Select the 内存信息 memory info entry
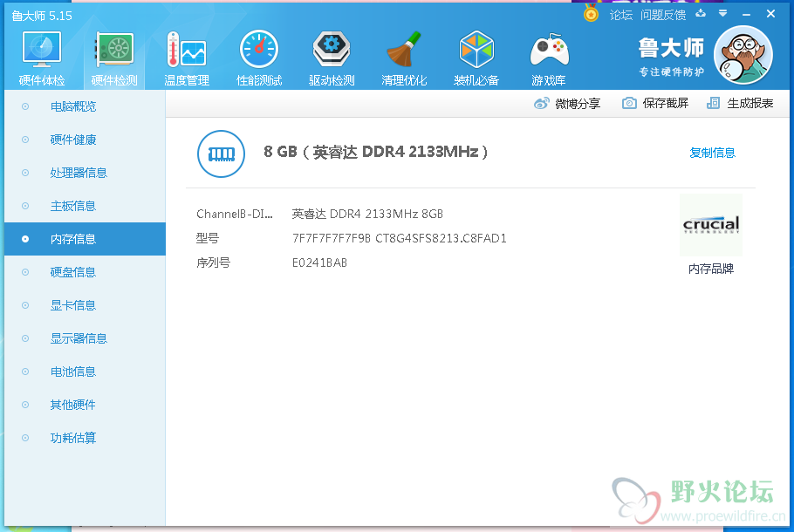This screenshot has width=794, height=532. (85, 239)
